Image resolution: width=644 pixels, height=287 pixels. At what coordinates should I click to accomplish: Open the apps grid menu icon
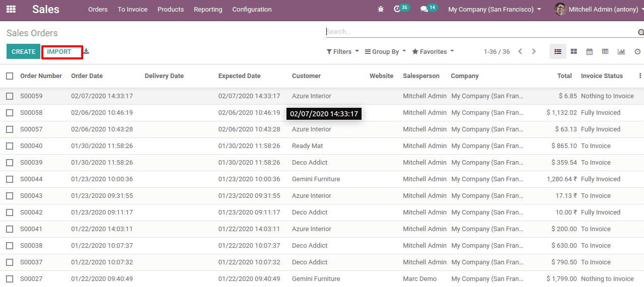tap(11, 9)
